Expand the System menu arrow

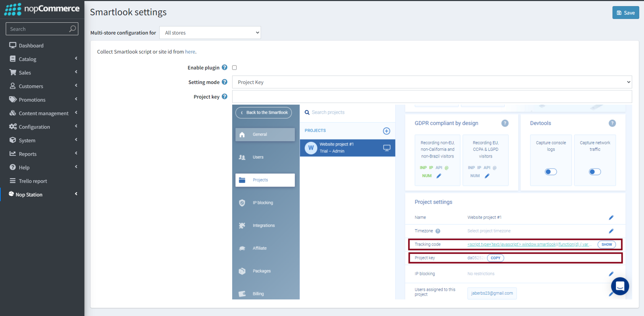(76, 140)
